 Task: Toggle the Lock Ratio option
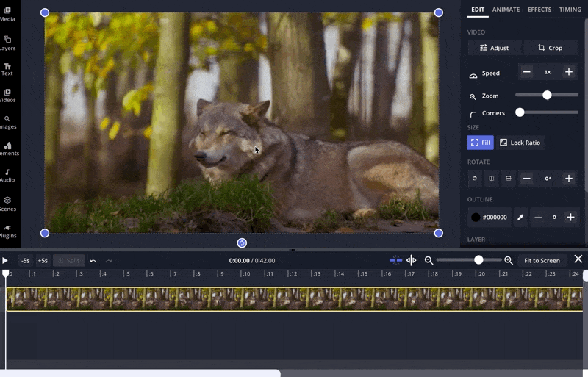(520, 143)
